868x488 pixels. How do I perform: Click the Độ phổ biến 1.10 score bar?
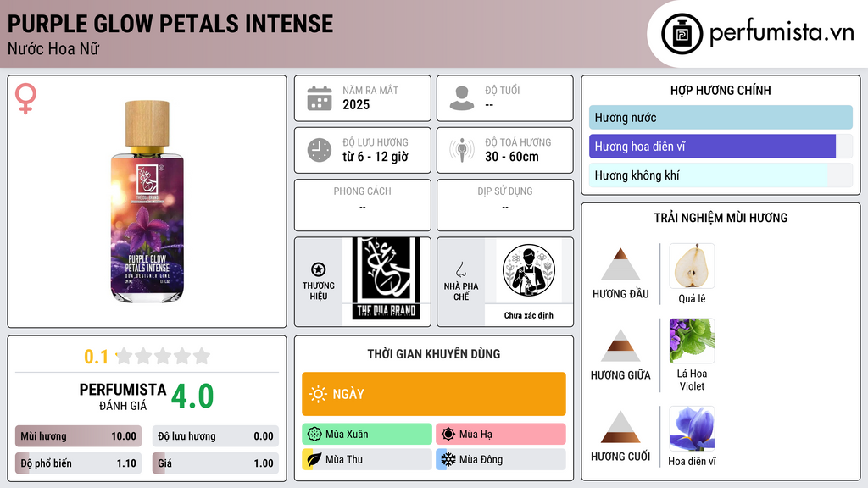[x=78, y=463]
